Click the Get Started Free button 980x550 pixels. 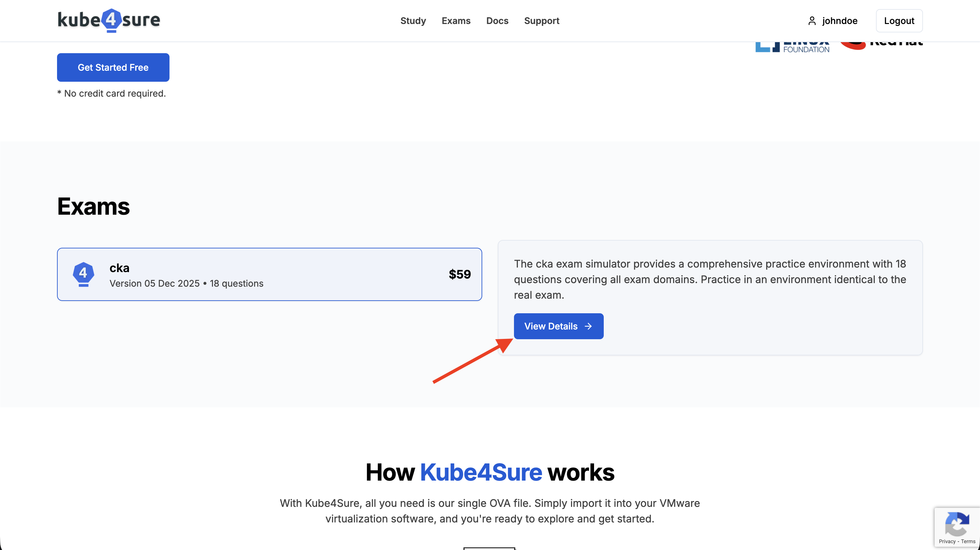point(113,67)
